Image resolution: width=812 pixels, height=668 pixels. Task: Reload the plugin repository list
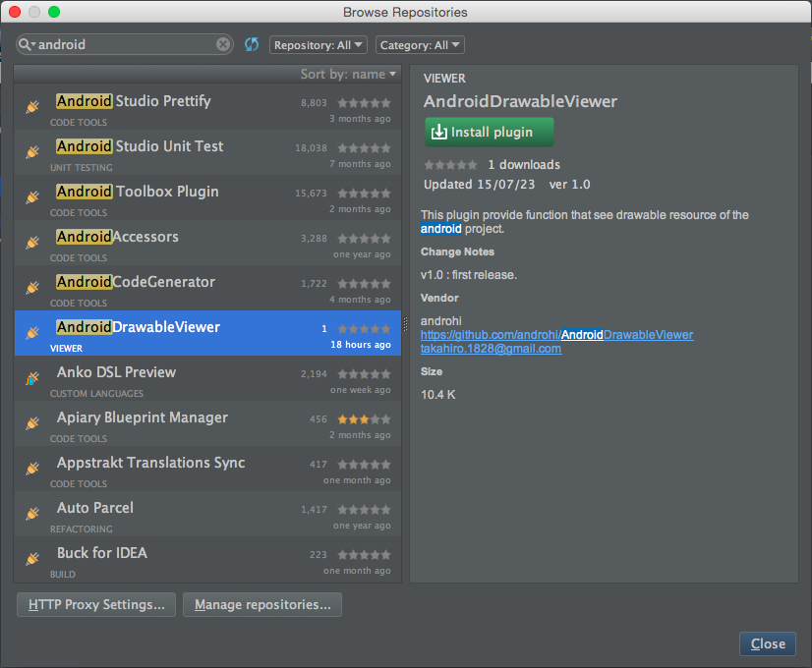(252, 44)
